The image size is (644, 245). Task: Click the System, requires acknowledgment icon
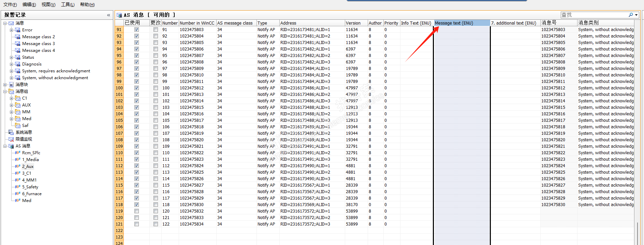pyautogui.click(x=18, y=71)
